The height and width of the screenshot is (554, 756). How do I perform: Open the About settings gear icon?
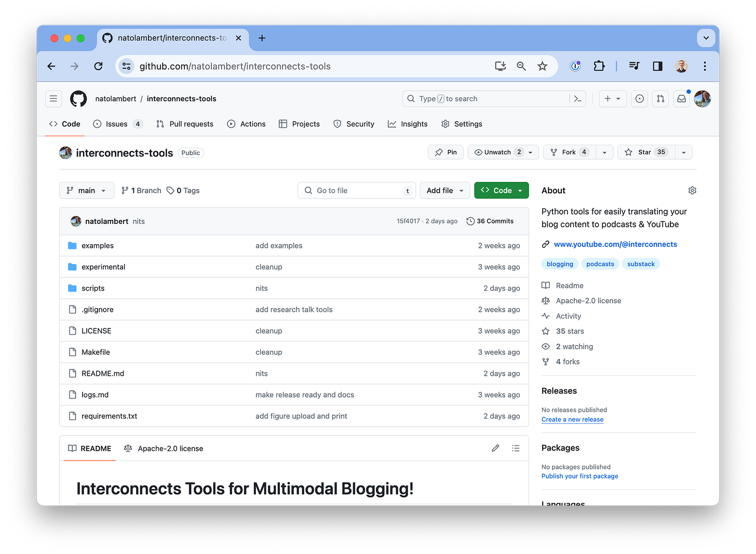pos(692,191)
